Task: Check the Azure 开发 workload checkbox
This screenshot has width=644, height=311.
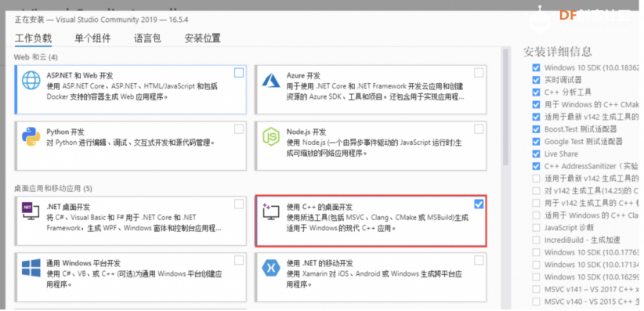Action: 479,73
